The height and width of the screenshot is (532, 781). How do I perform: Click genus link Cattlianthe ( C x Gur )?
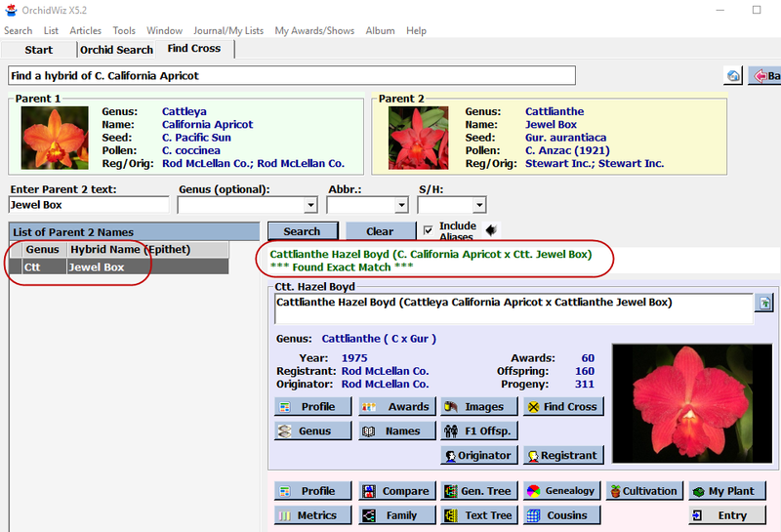pyautogui.click(x=379, y=339)
